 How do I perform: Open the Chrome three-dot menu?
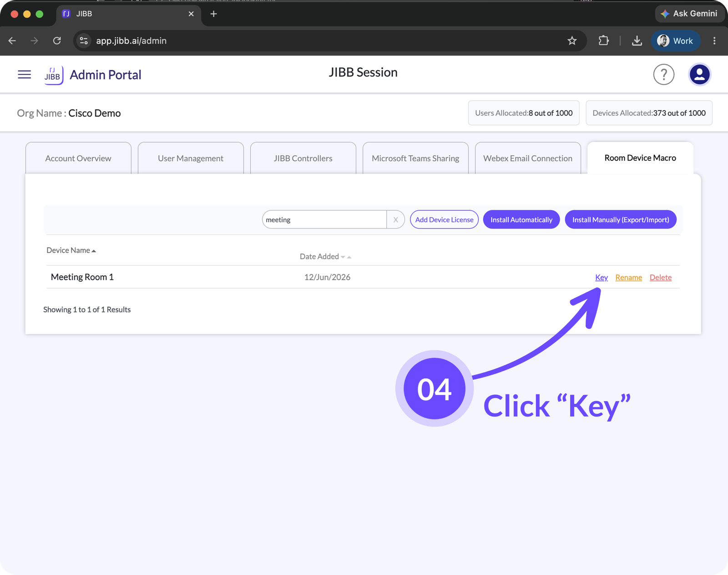(x=714, y=41)
